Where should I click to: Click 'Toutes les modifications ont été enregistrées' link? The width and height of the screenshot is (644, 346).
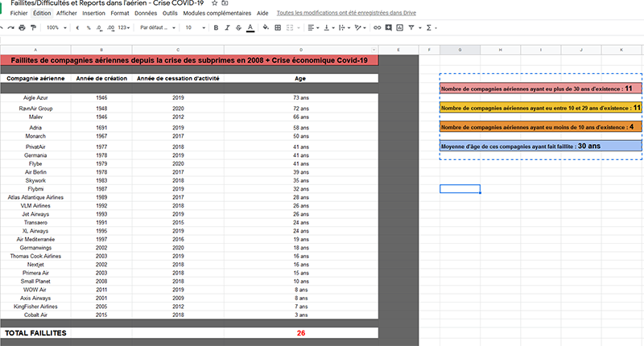tap(346, 13)
